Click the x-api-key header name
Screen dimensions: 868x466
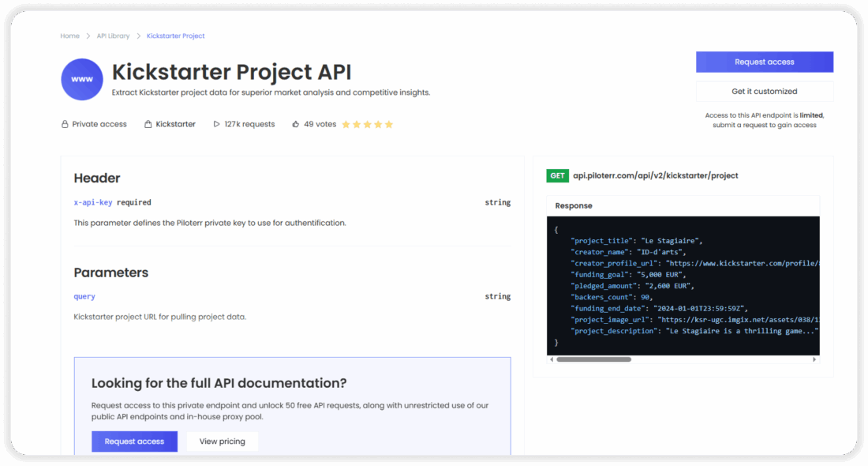click(93, 203)
